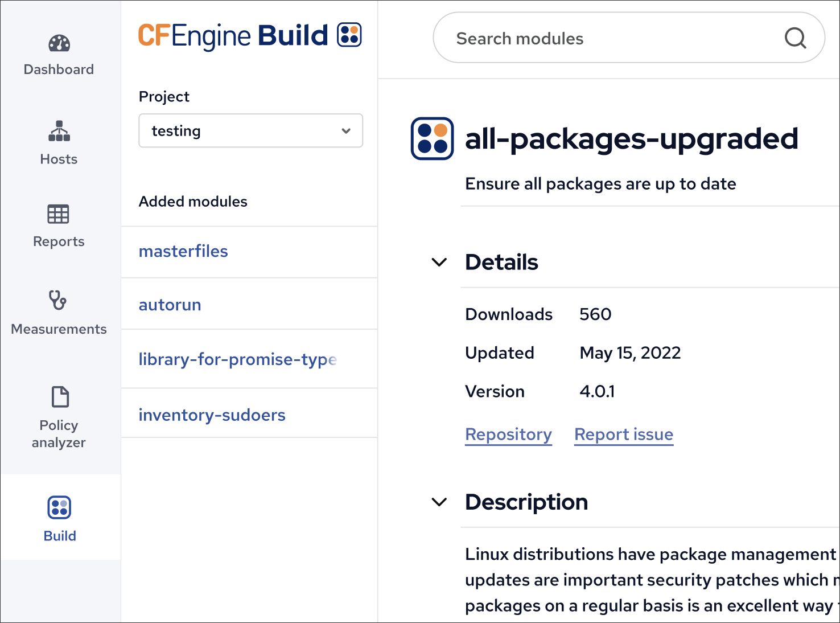Click the all-packages-upgraded module icon

click(432, 138)
